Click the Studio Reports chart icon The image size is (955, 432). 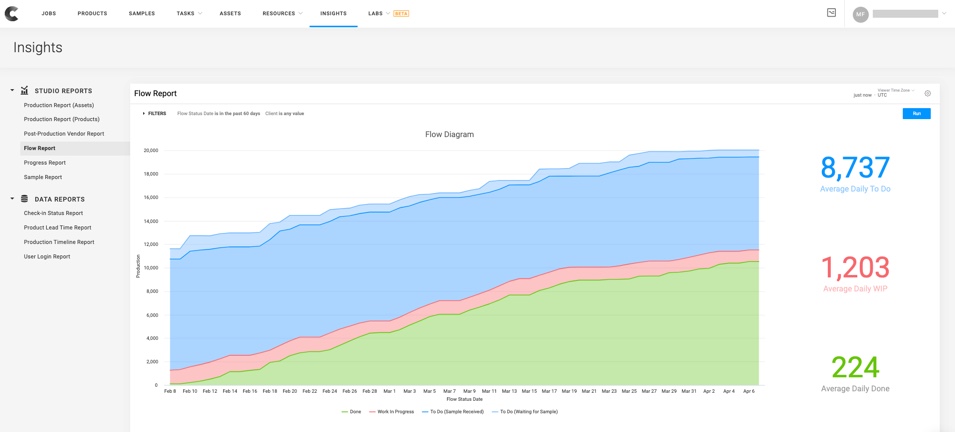(25, 91)
